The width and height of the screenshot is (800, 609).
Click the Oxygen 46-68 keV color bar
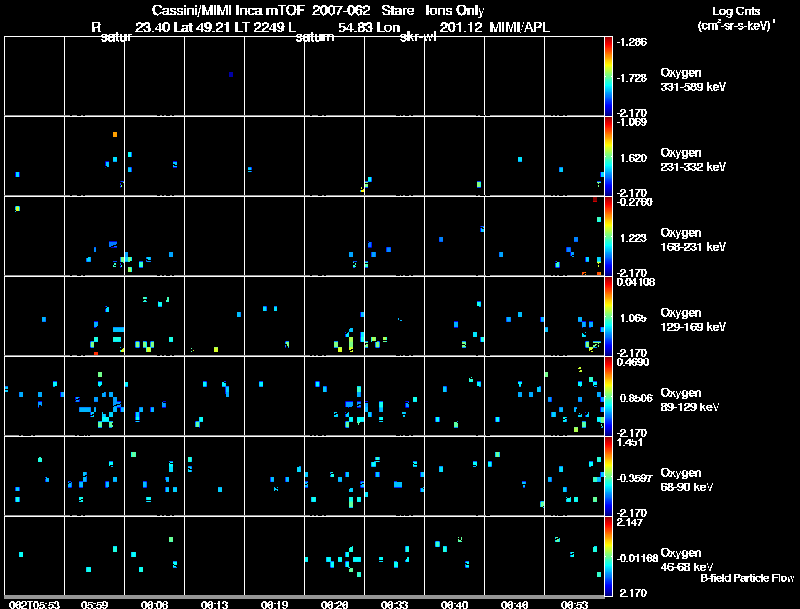click(608, 556)
